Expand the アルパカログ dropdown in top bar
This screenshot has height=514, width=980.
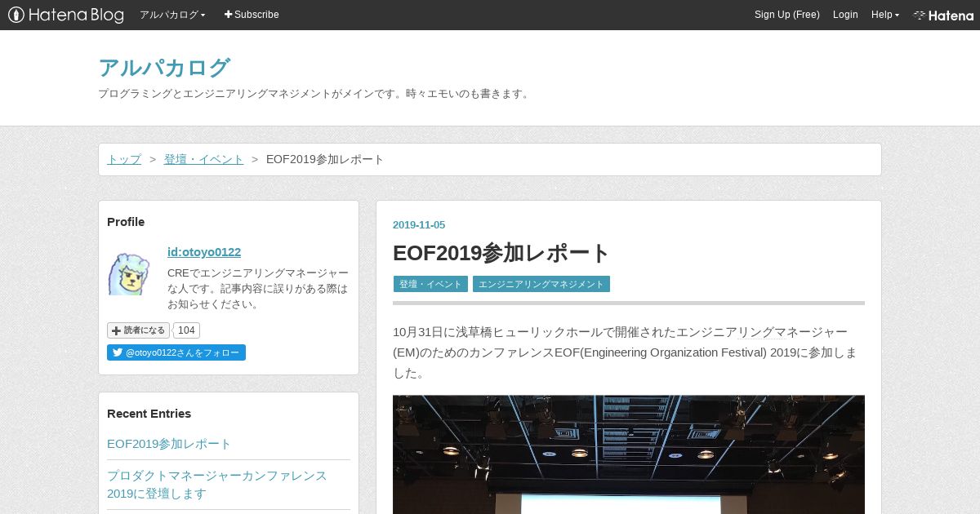[x=172, y=15]
